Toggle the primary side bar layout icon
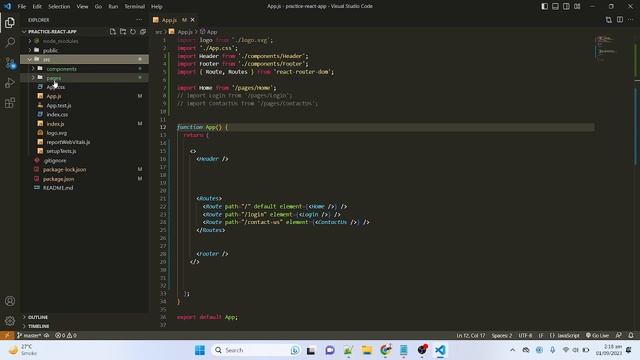The image size is (640, 360). pos(544,6)
